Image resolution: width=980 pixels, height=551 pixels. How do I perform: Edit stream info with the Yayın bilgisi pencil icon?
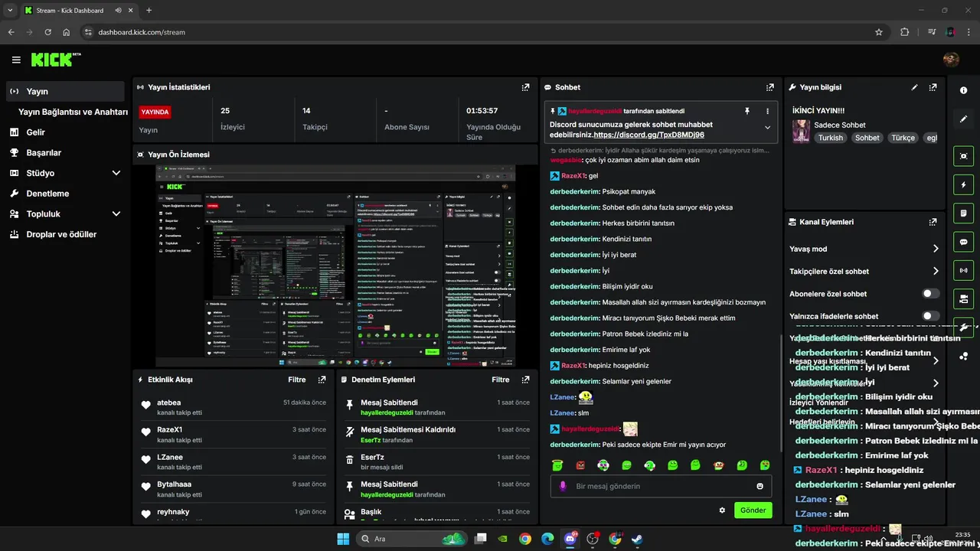914,87
